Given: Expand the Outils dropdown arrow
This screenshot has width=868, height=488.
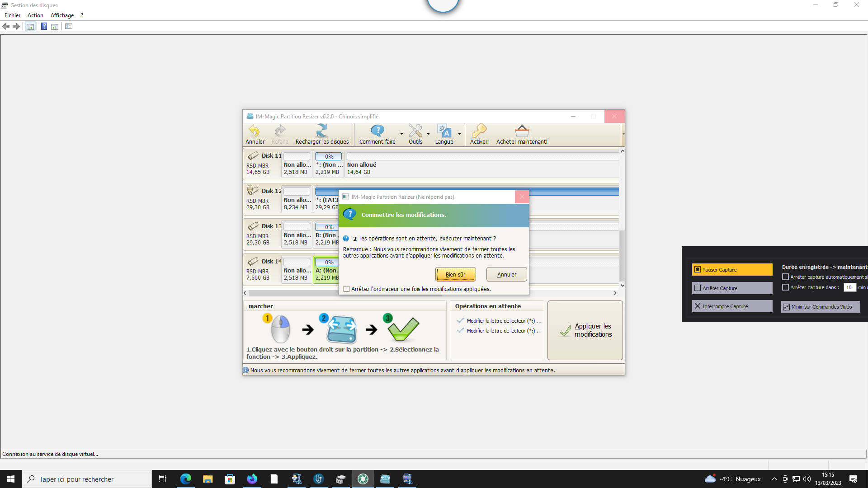Looking at the screenshot, I should point(428,134).
